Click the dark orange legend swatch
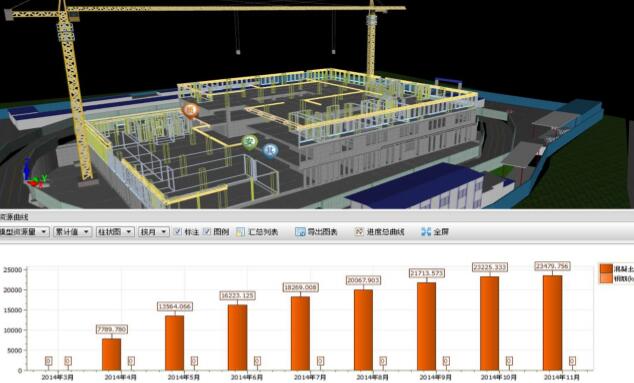 [x=606, y=269]
